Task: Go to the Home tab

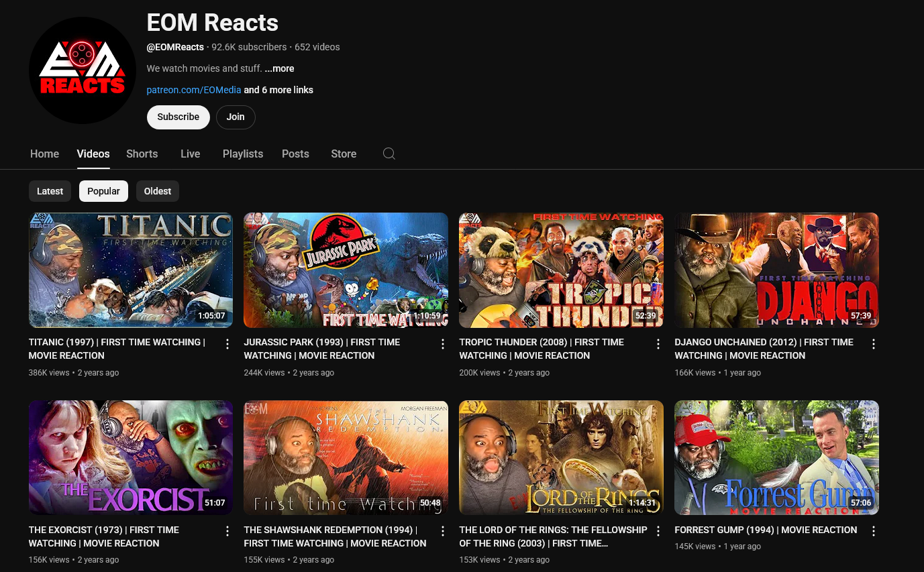Action: (45, 154)
